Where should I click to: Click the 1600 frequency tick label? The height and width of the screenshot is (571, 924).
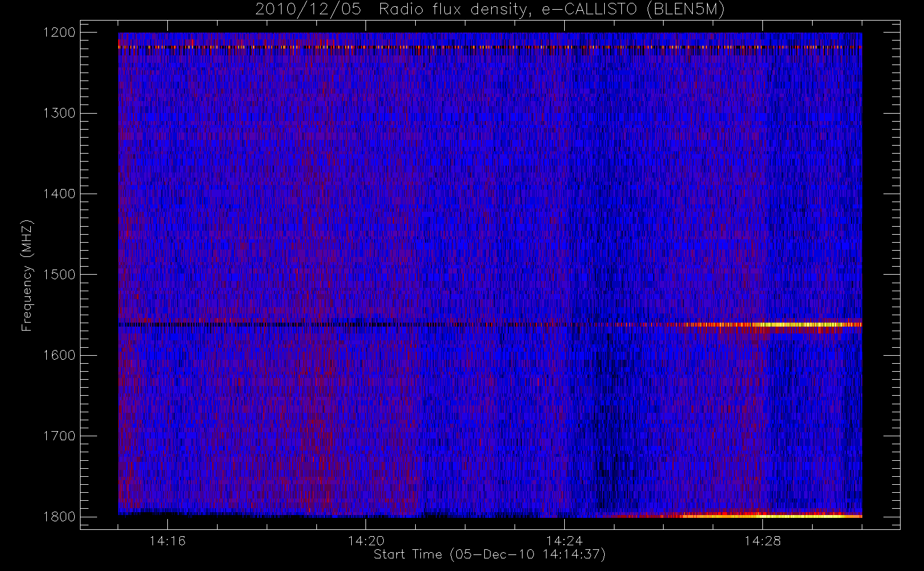[x=59, y=355]
